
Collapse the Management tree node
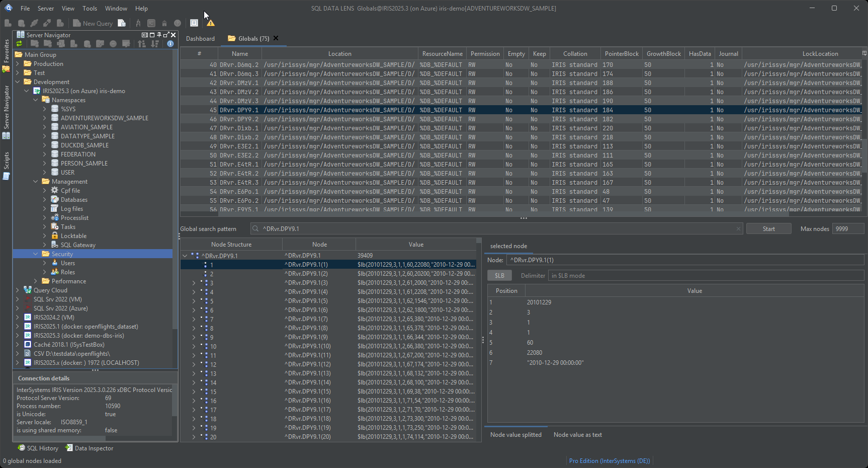pyautogui.click(x=36, y=182)
